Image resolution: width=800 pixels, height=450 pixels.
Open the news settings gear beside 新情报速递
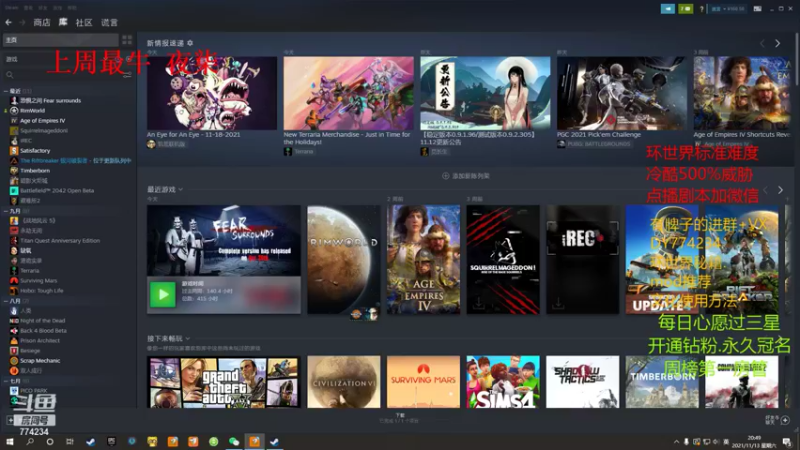point(190,43)
